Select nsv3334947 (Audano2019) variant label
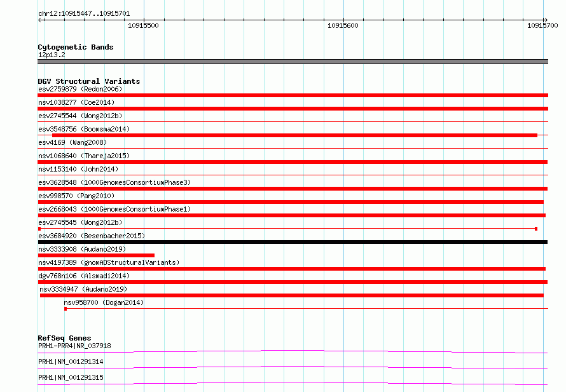Image resolution: width=566 pixels, height=392 pixels. (x=83, y=289)
